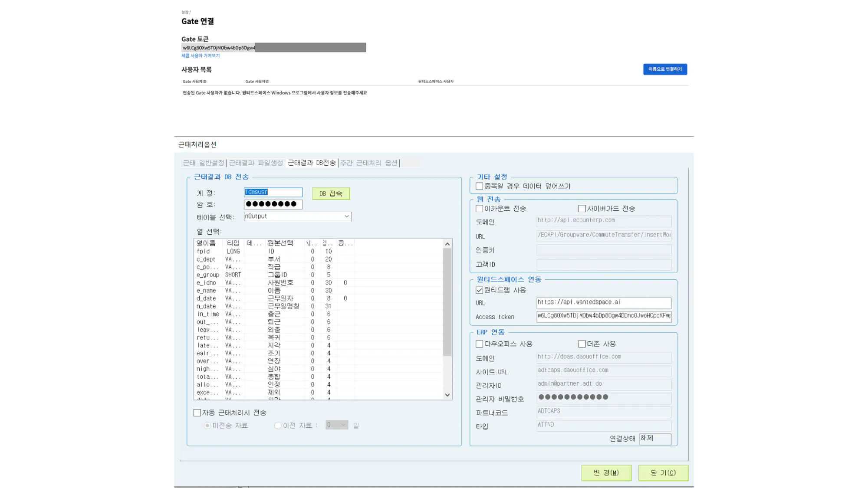Check the 다우오피스 사용 checkbox
This screenshot has height=488, width=868.
[x=480, y=344]
